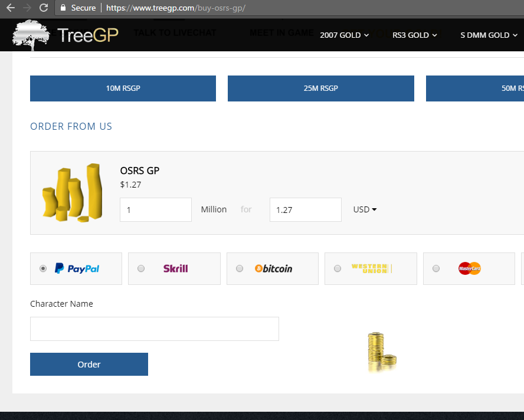Open the S DMM GOLD menu

(489, 35)
